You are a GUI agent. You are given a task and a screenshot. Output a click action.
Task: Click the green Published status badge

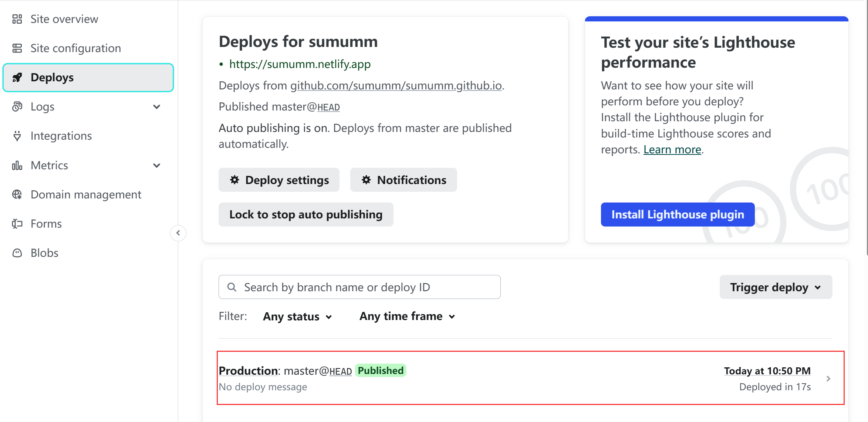(x=381, y=370)
